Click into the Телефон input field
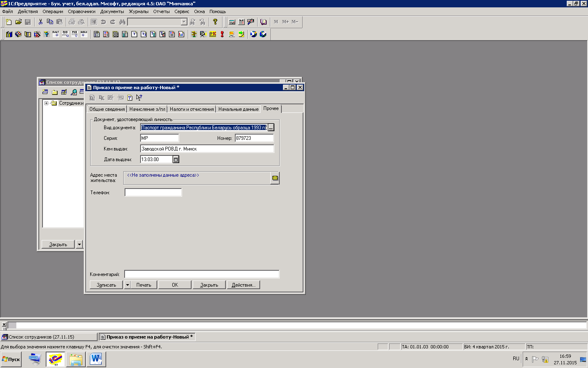588x368 pixels. pos(153,193)
